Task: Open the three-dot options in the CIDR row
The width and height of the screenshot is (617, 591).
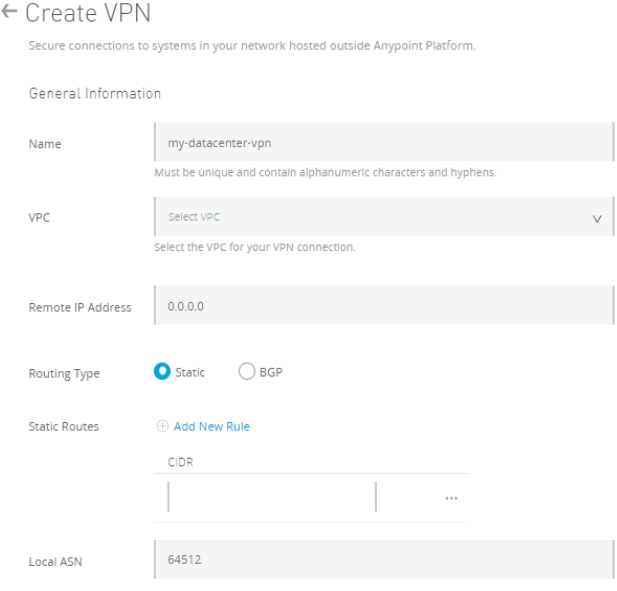Action: pos(451,498)
